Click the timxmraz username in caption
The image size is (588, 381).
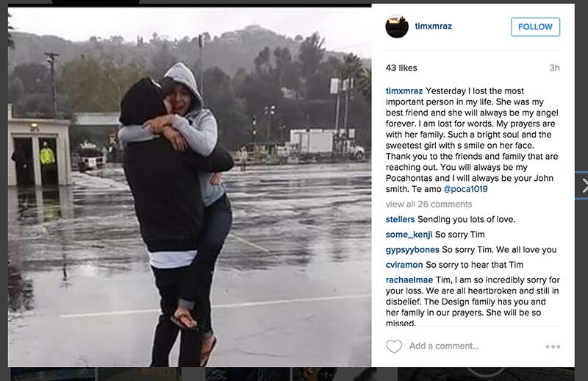coord(404,91)
